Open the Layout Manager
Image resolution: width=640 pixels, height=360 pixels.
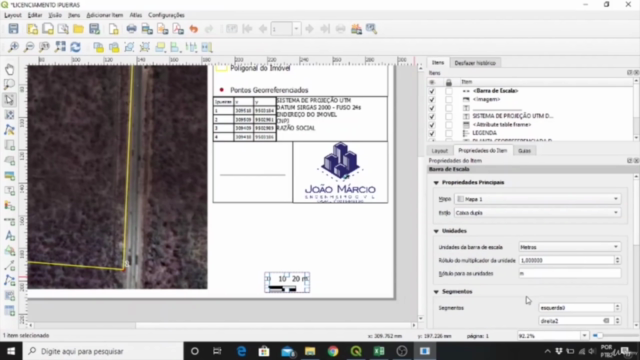point(63,29)
